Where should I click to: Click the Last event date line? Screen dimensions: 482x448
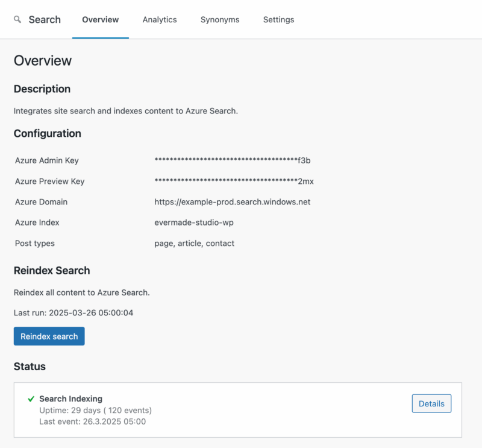[x=92, y=421]
